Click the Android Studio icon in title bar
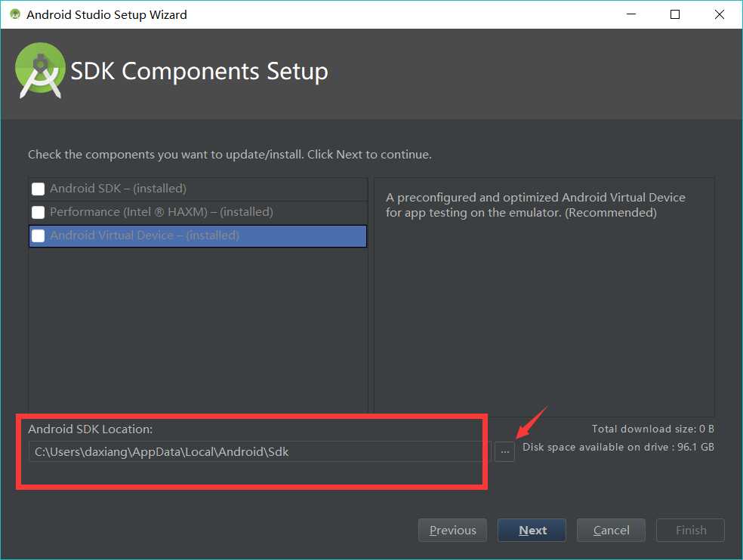Viewport: 743px width, 560px height. tap(15, 14)
